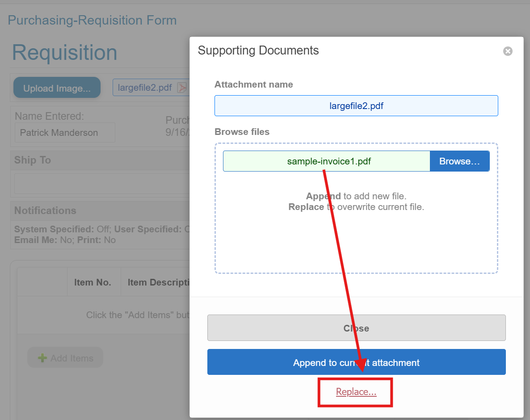Viewport: 530px width, 420px height.
Task: Click the Replace... link
Action: [x=356, y=392]
